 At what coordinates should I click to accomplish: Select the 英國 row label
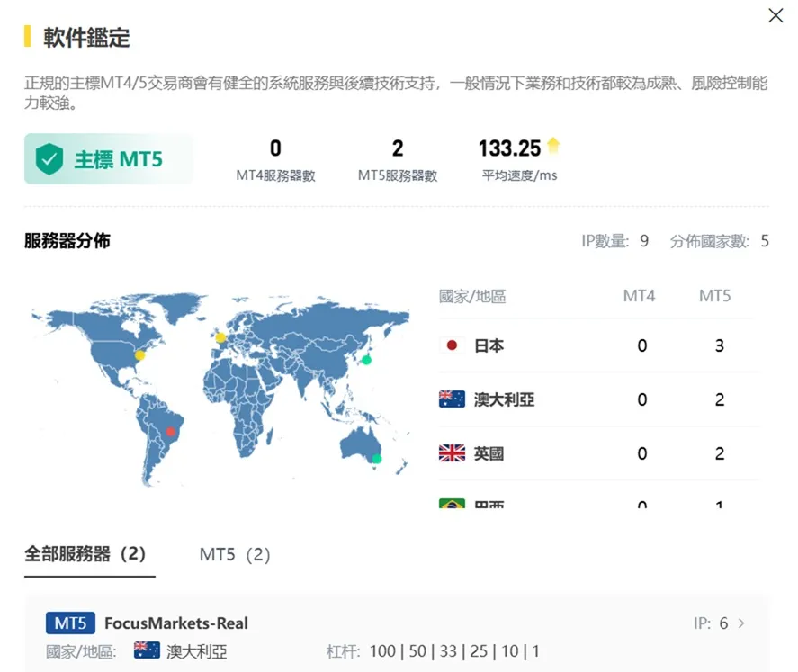point(489,453)
